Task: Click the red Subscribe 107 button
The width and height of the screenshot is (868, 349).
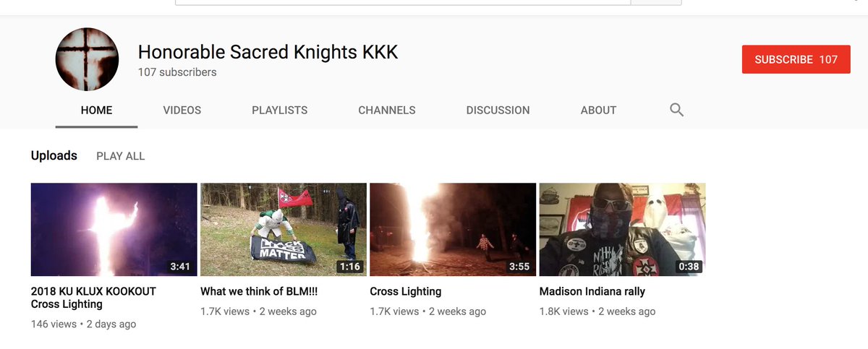Action: 796,59
